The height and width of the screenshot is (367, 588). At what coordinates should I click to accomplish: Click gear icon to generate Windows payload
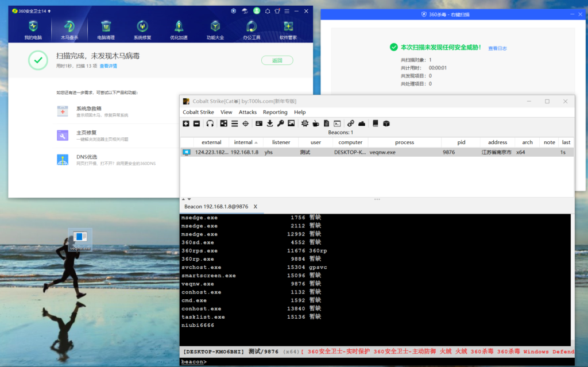tap(305, 123)
